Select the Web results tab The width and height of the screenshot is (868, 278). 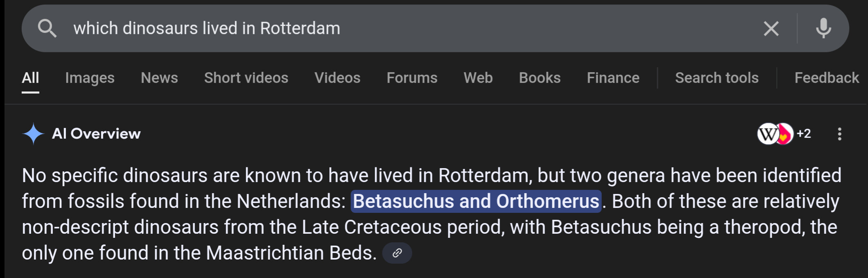[x=478, y=78]
